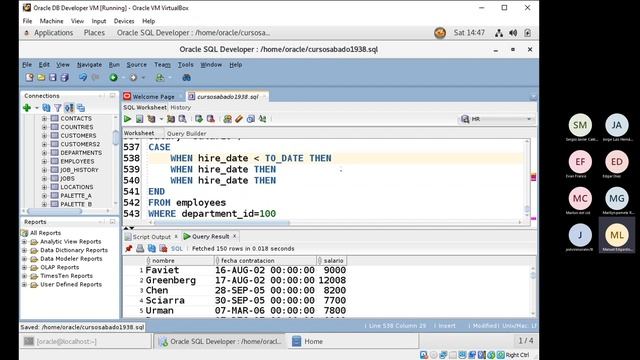Click the Commit icon in worksheet toolbar

coord(199,119)
